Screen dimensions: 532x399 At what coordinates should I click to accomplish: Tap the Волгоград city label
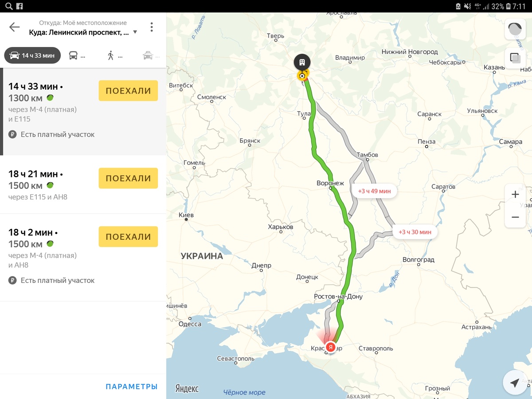pyautogui.click(x=418, y=260)
